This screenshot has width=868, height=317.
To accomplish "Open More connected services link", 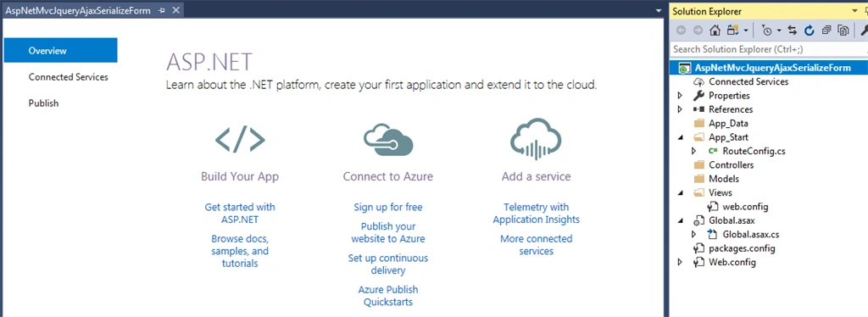I will (x=536, y=244).
